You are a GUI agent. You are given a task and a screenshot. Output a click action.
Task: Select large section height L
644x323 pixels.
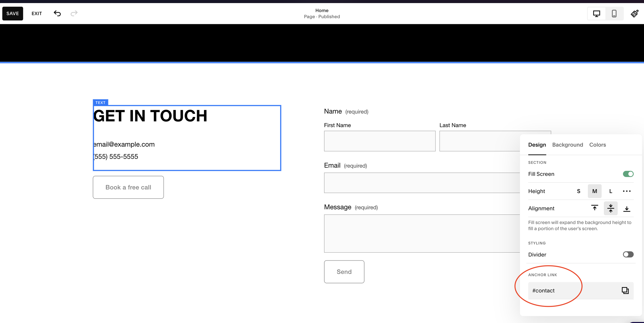(x=611, y=191)
